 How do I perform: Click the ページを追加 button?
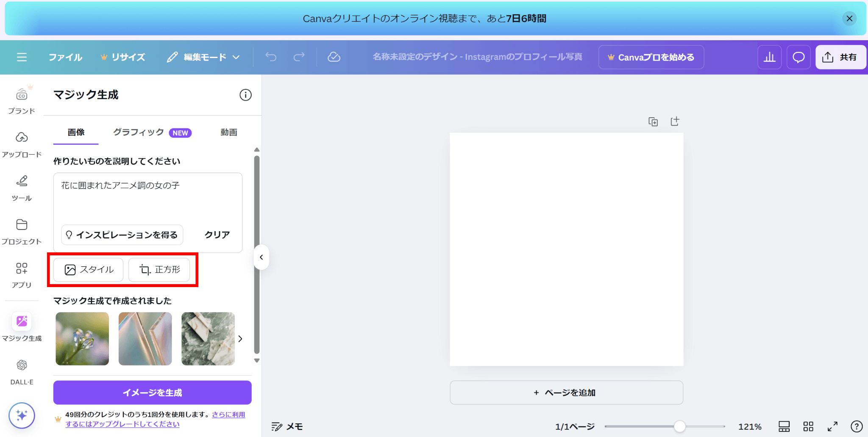coord(566,393)
